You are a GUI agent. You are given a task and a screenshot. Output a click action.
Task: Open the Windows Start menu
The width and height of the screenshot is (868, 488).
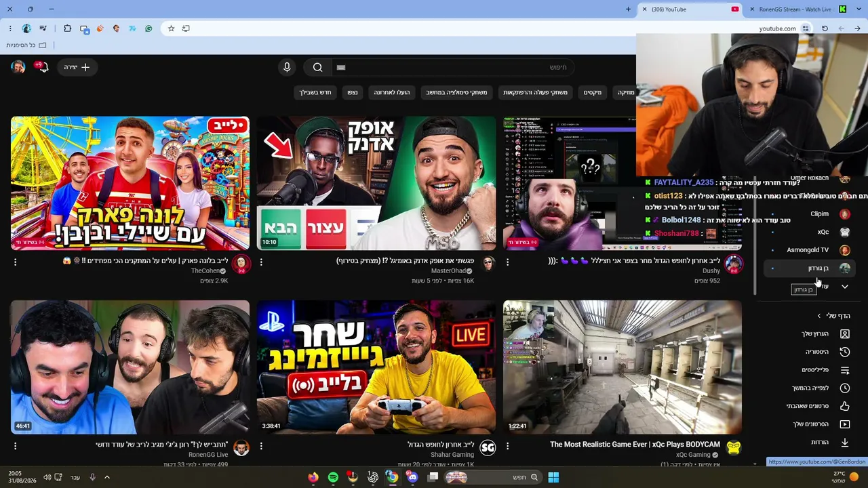(x=553, y=477)
